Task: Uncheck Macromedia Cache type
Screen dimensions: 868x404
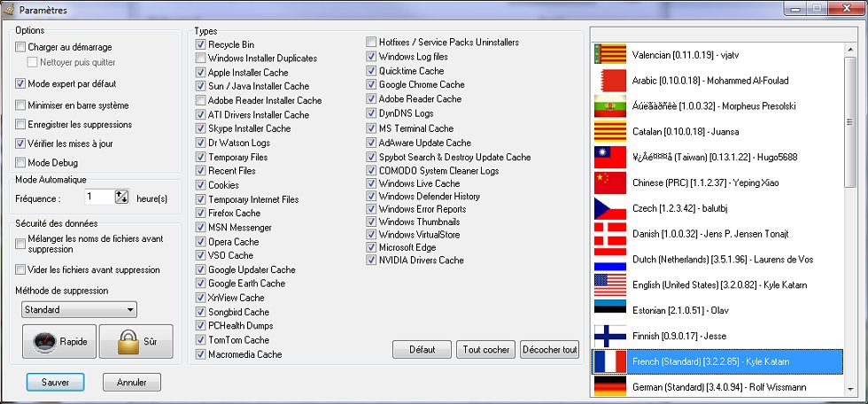Action: pyautogui.click(x=200, y=354)
